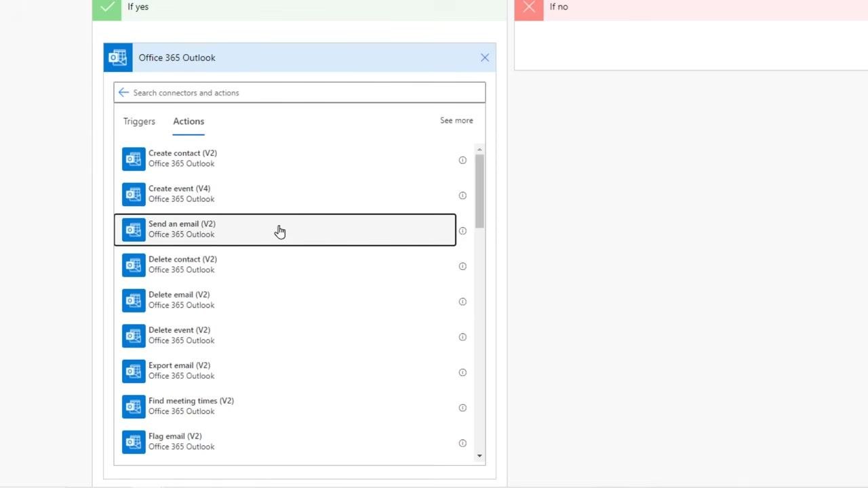Click Outlook icon beside Send an email (V2)
This screenshot has width=868, height=488.
(134, 230)
